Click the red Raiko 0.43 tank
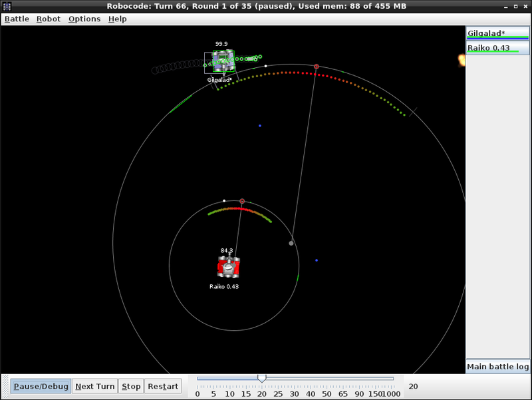 coord(228,267)
